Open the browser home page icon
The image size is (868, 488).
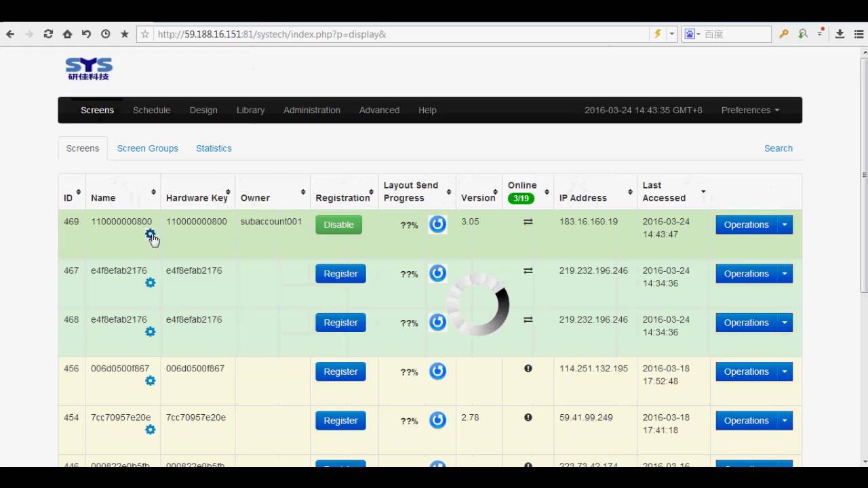click(x=67, y=34)
